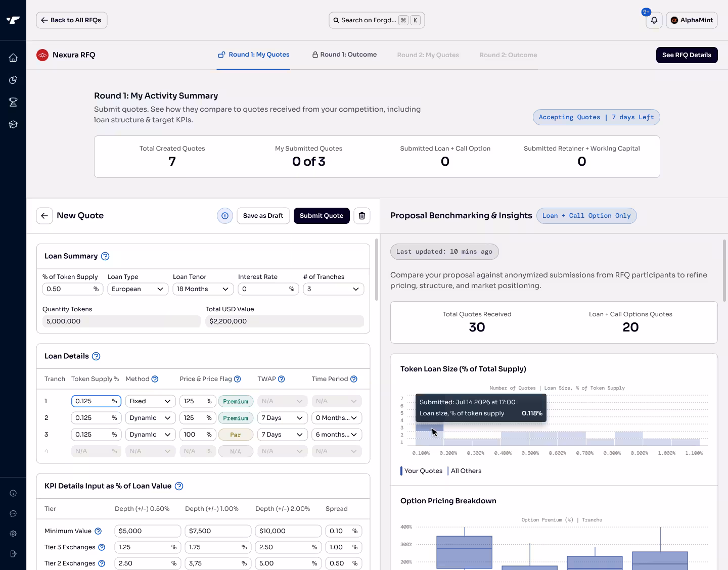728x570 pixels.
Task: Click the Nexura red logo icon
Action: pyautogui.click(x=42, y=55)
